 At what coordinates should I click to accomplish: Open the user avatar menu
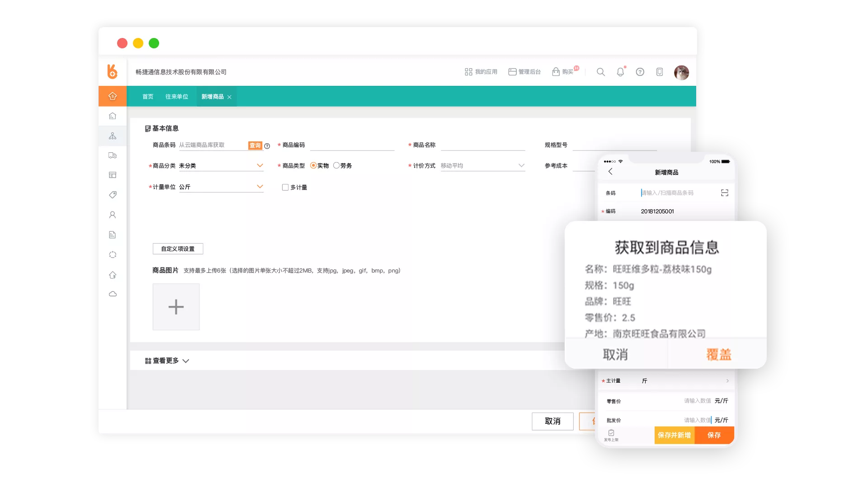pos(681,72)
